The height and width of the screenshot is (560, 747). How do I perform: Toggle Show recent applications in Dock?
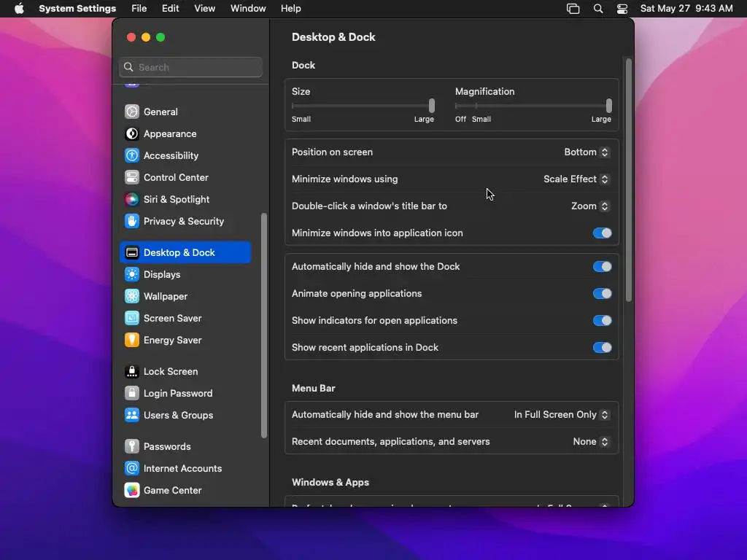[602, 348]
